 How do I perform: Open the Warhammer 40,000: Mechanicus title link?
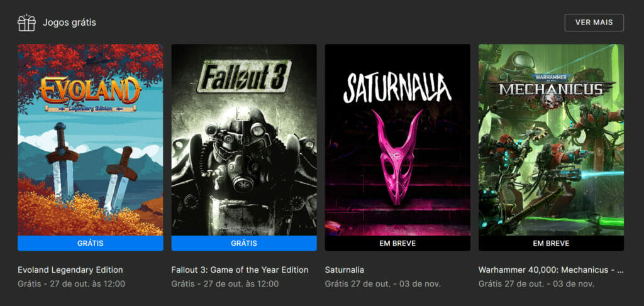point(551,270)
